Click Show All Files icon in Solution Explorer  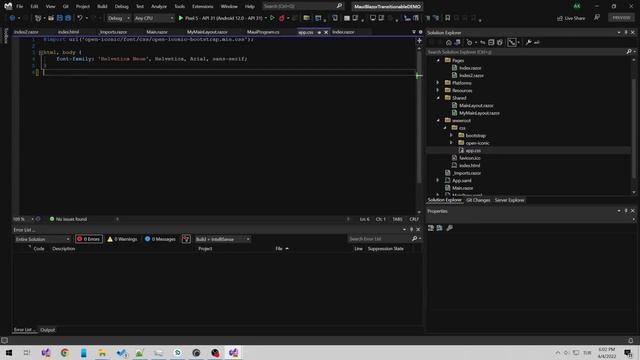[x=500, y=42]
